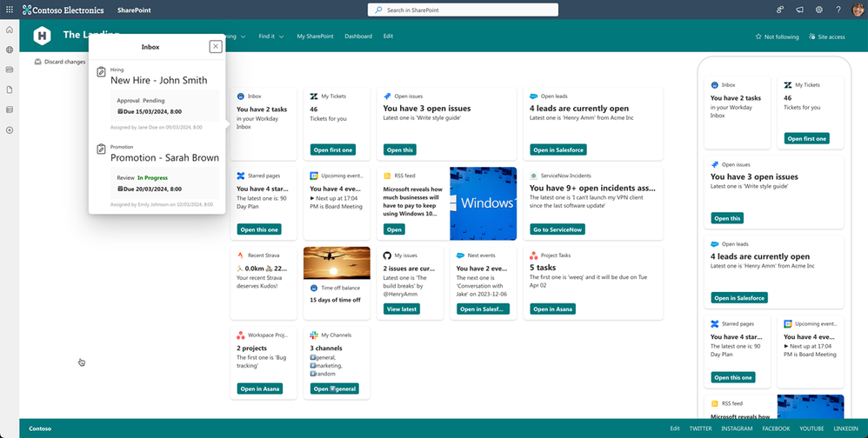Click Open first one in mobile preview
The width and height of the screenshot is (868, 438).
806,138
